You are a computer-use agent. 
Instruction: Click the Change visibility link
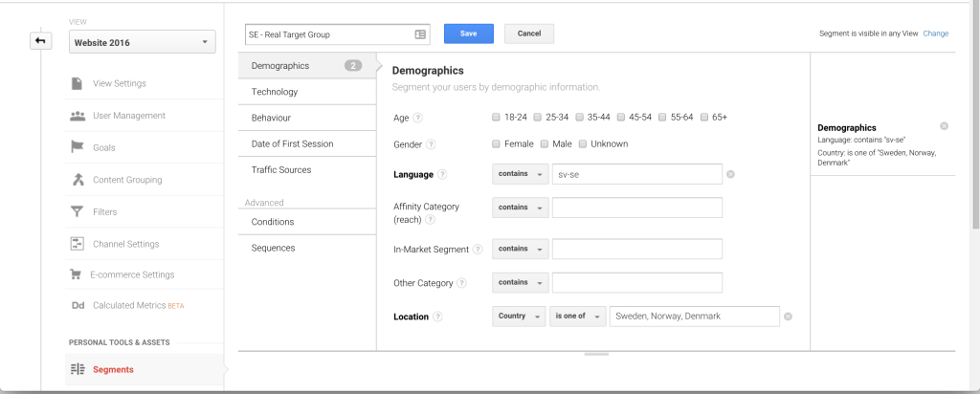(936, 33)
